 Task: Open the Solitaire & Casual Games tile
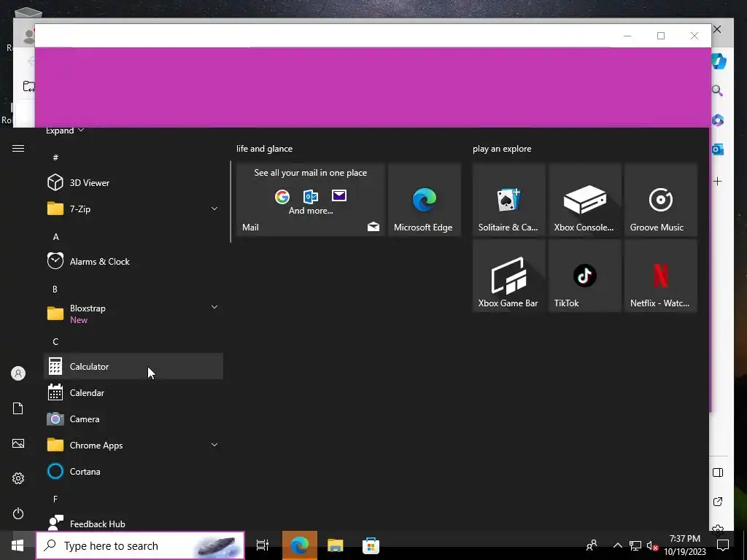(508, 200)
